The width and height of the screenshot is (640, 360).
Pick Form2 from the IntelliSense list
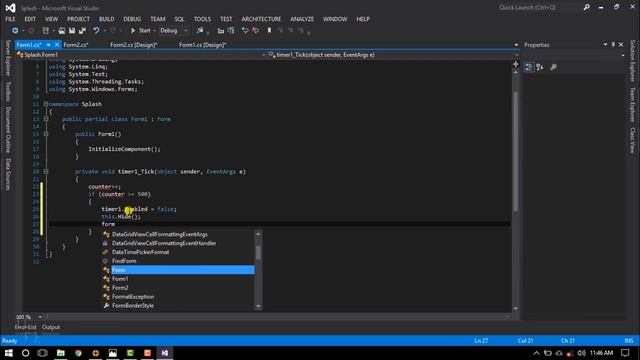click(178, 288)
